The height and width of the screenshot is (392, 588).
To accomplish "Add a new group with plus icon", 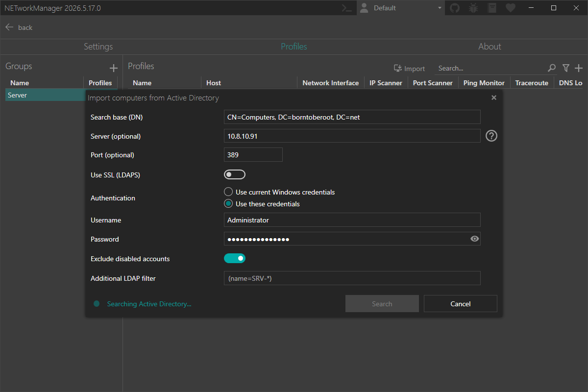I will 114,68.
